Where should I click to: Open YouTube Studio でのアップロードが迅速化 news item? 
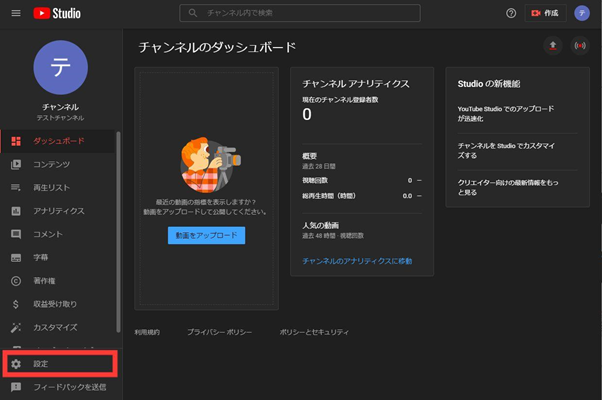point(506,114)
